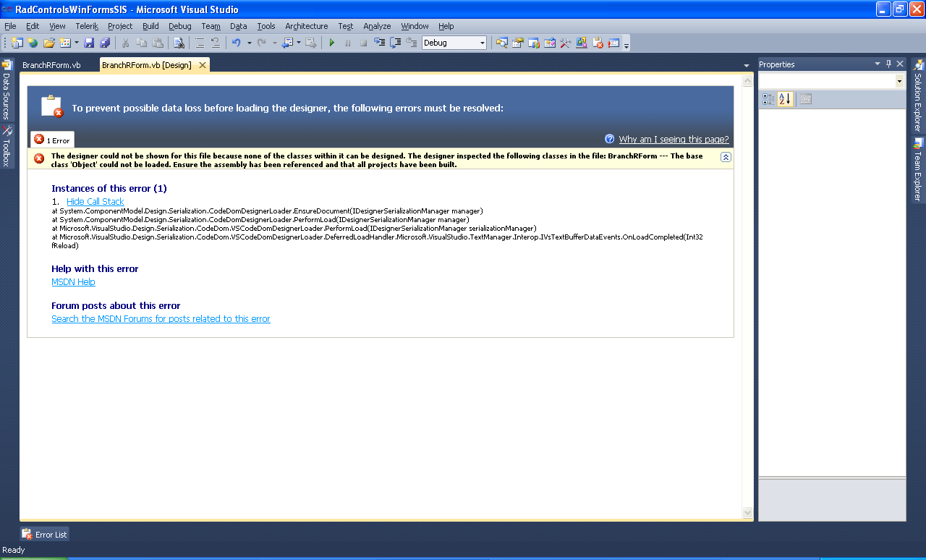926x560 pixels.
Task: Open the Properties window position dropdown arrow
Action: [878, 64]
